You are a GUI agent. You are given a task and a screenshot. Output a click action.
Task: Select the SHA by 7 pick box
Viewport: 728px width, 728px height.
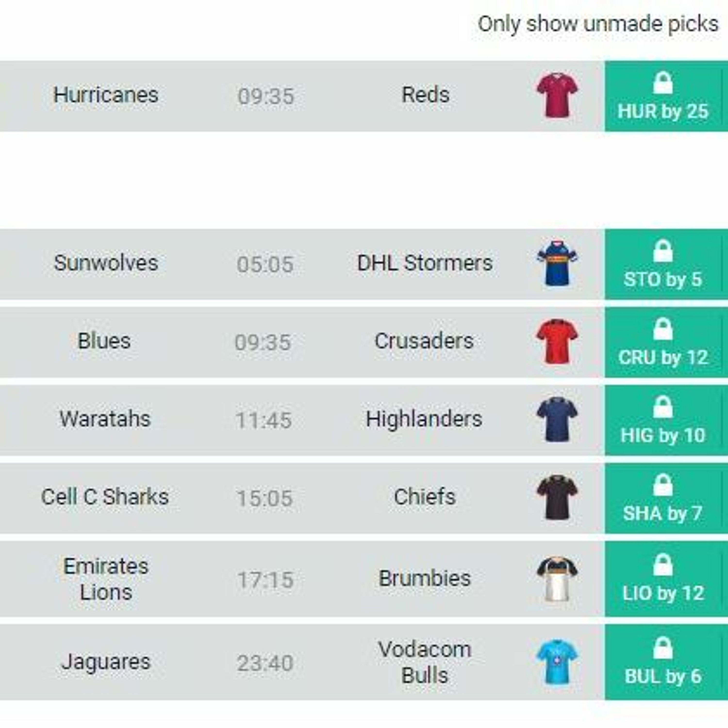[x=663, y=498]
